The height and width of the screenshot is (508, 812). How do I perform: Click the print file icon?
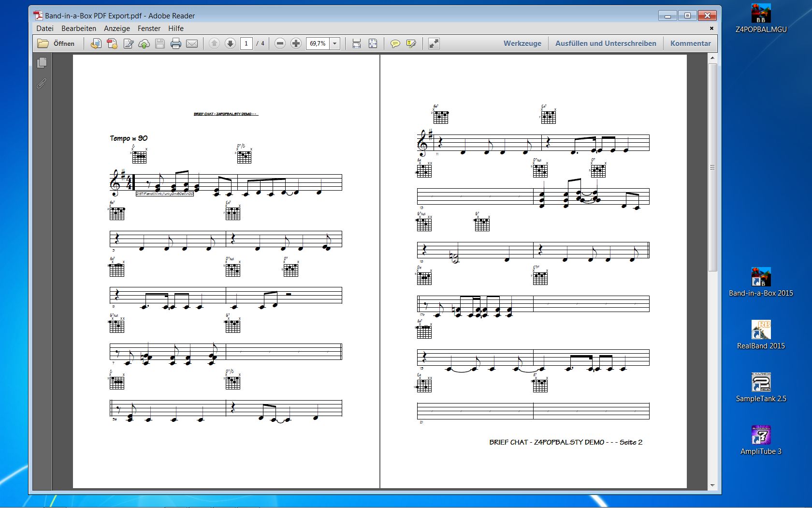tap(176, 44)
